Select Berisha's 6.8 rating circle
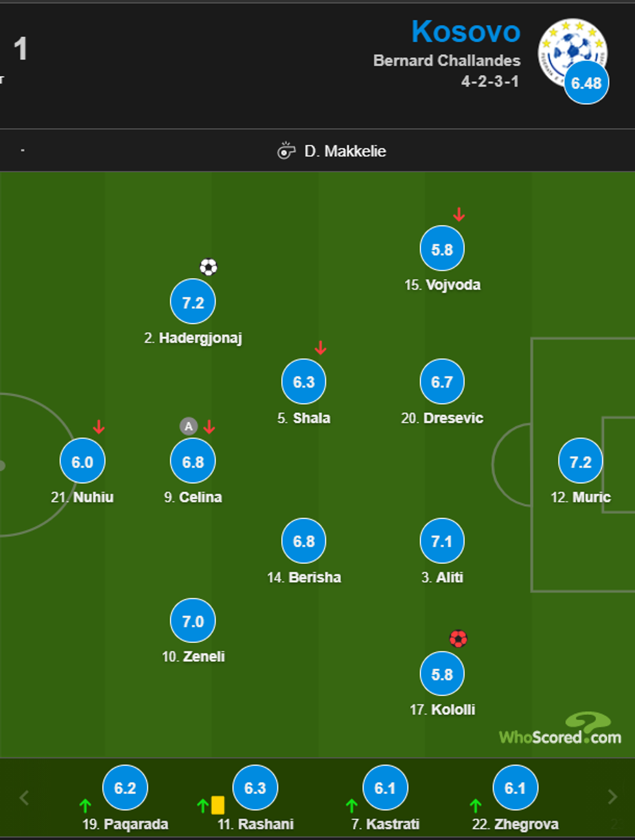This screenshot has width=635, height=840. [304, 541]
